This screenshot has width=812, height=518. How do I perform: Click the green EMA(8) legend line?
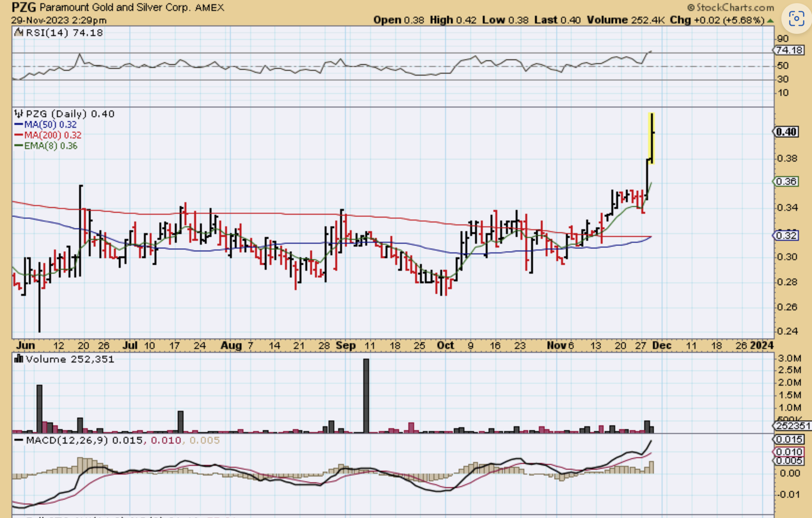pos(19,146)
